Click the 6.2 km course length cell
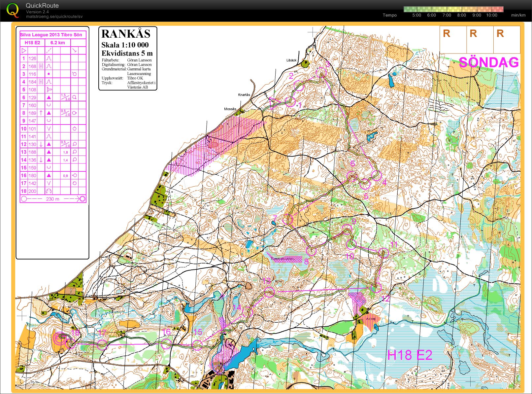 (57, 43)
